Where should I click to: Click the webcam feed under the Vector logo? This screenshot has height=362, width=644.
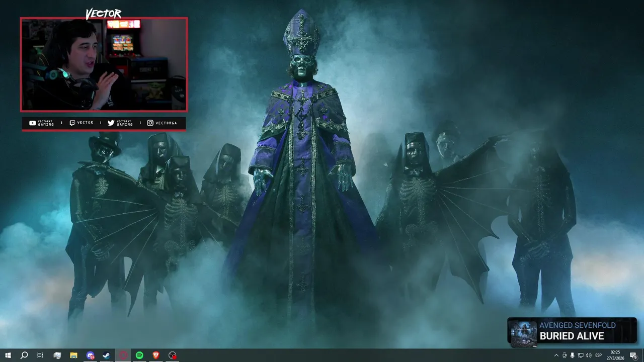pos(104,64)
